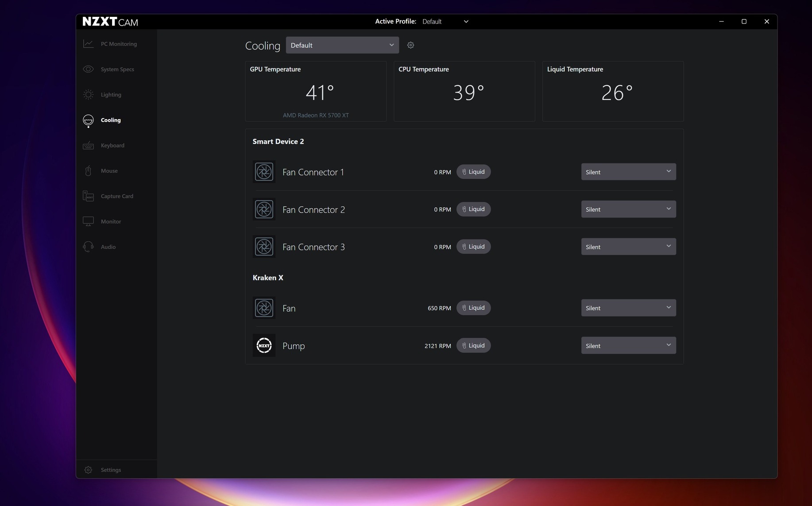Click the Liquid source button for Pump
Image resolution: width=812 pixels, height=506 pixels.
click(x=473, y=345)
